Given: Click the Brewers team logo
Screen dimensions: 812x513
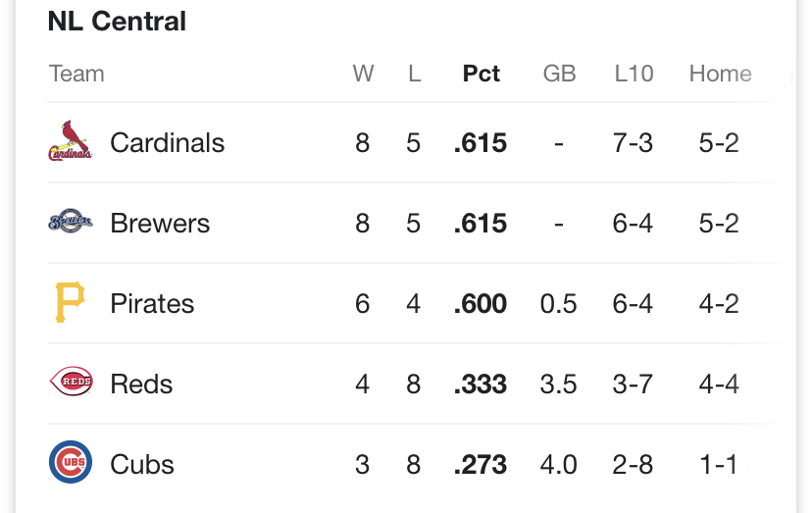Looking at the screenshot, I should point(71,222).
